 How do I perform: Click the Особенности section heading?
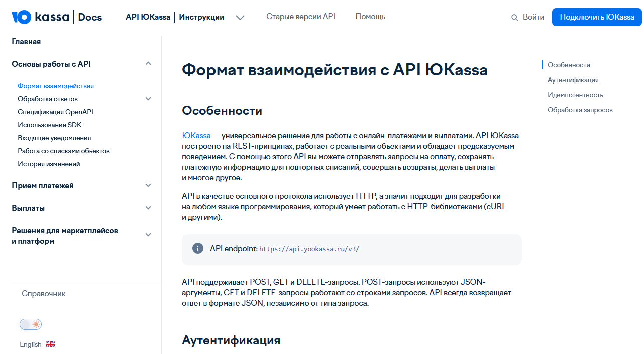coord(222,110)
